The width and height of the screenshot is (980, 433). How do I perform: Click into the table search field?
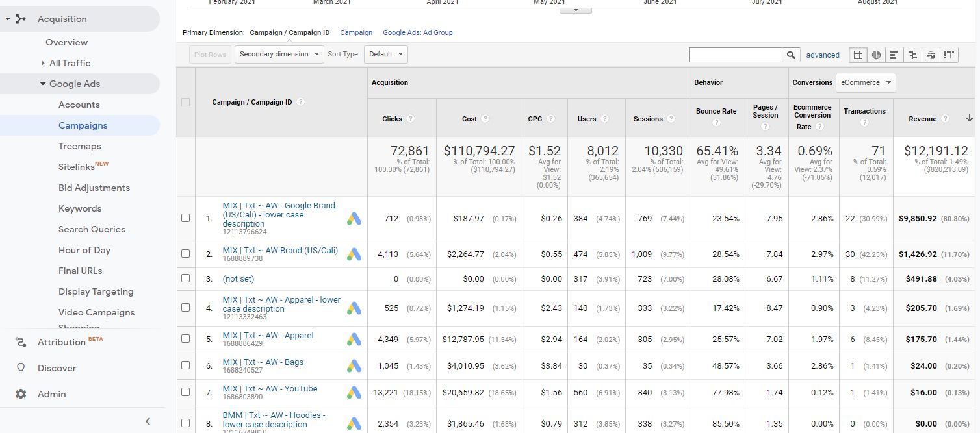735,55
